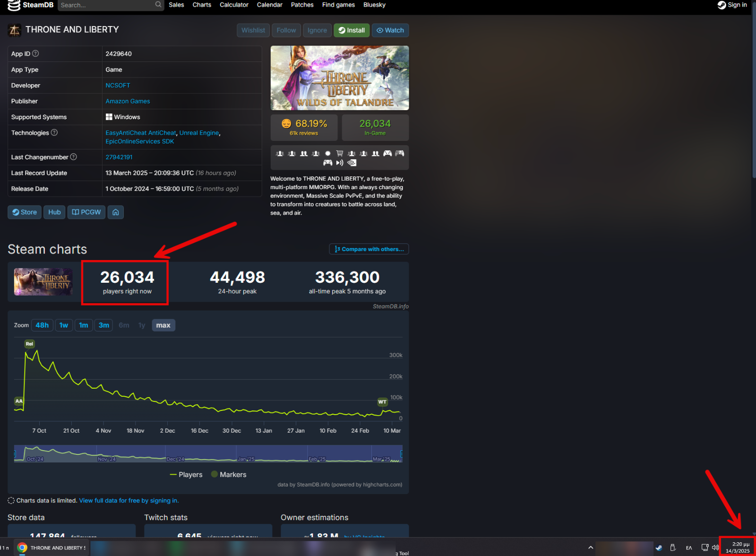Image resolution: width=756 pixels, height=556 pixels.
Task: Click the chart navigator range slider
Action: click(x=208, y=453)
